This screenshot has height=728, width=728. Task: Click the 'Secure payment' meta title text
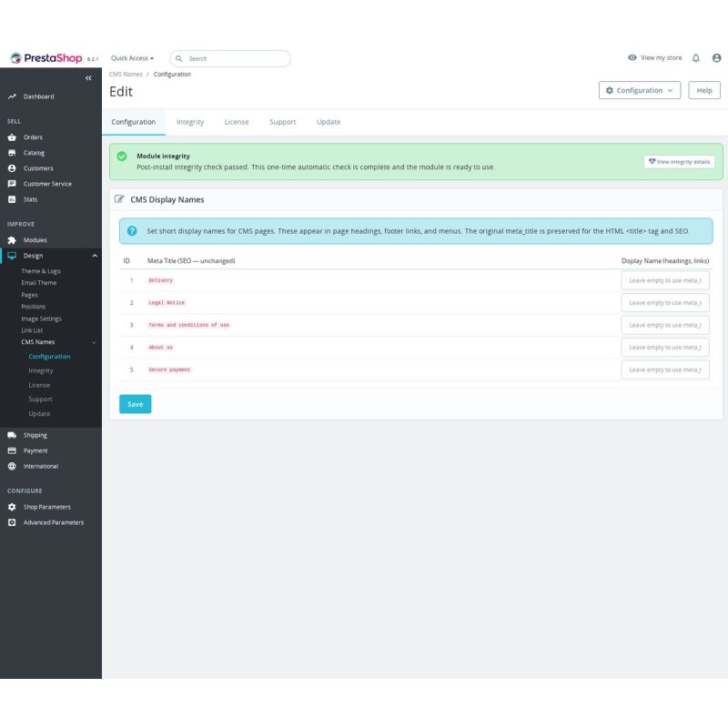169,369
